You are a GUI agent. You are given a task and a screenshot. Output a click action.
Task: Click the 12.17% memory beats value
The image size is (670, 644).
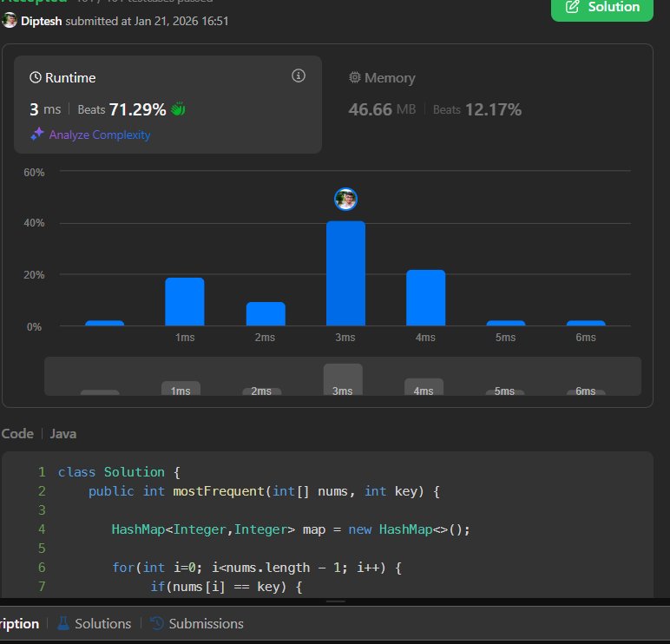click(x=493, y=109)
